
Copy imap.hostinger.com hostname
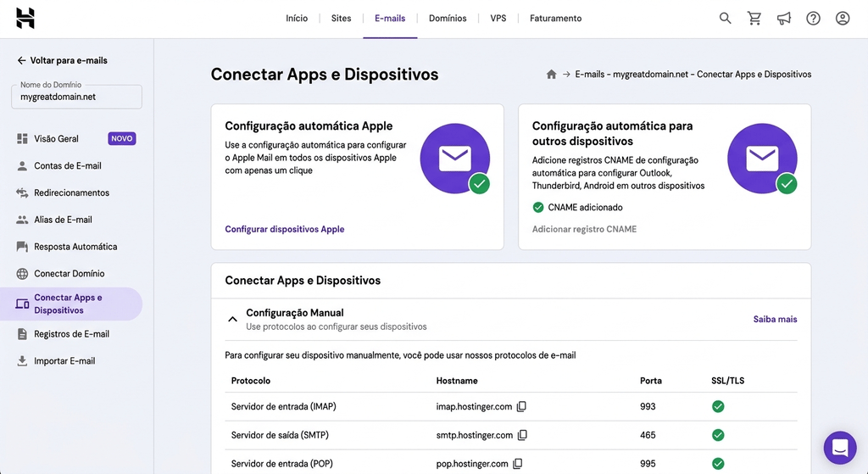[521, 406]
